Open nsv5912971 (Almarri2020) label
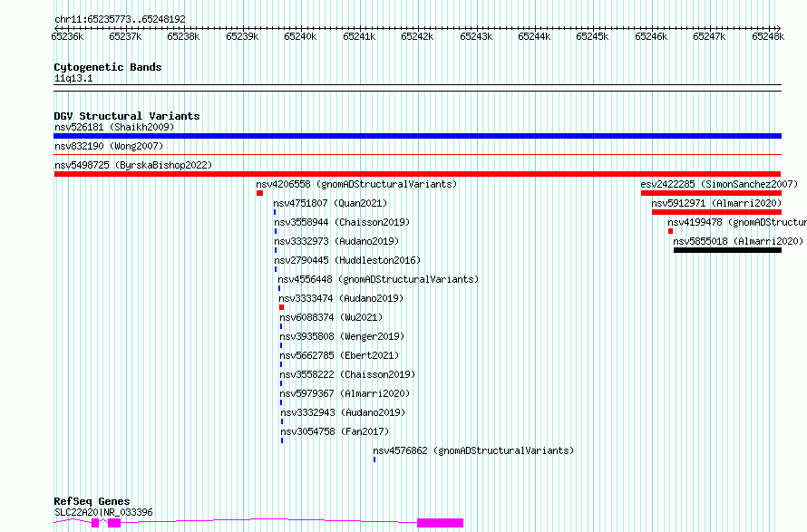Image resolution: width=807 pixels, height=532 pixels. (716, 203)
